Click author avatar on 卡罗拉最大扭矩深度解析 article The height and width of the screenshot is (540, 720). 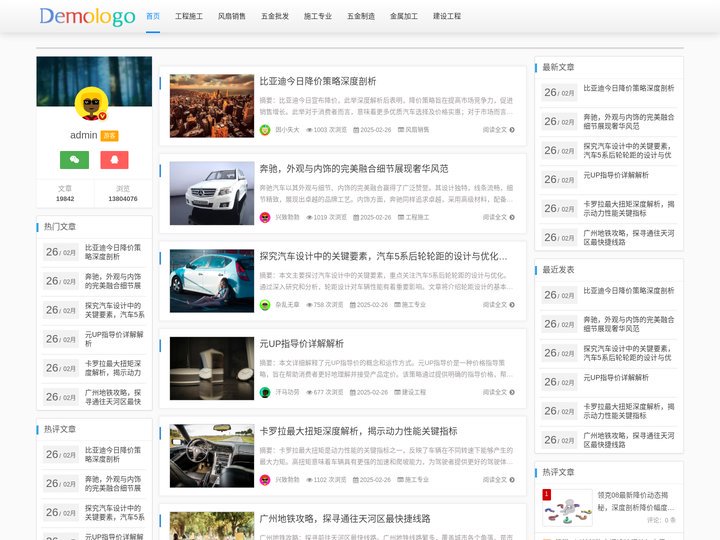[265, 480]
